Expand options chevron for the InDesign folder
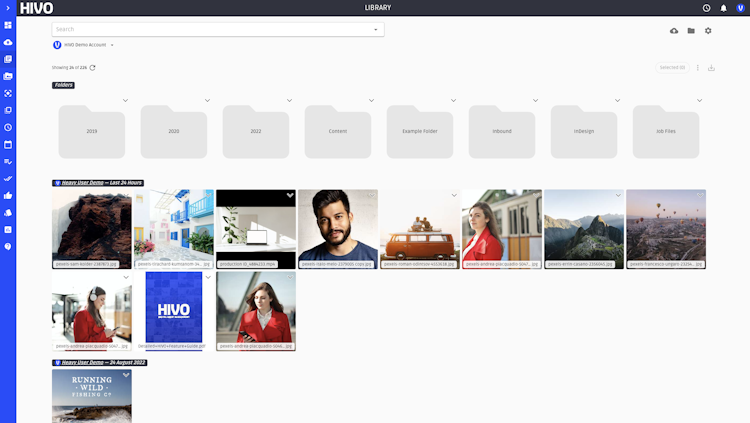 coord(618,100)
